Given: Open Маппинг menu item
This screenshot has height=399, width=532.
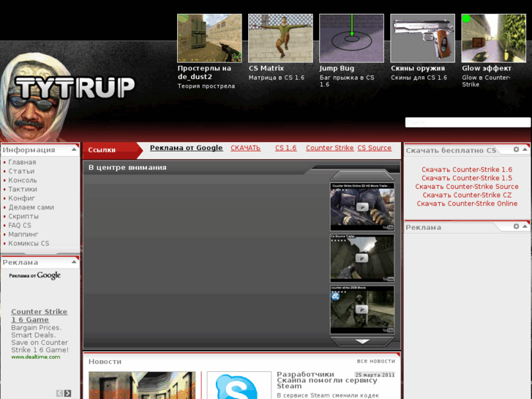Looking at the screenshot, I should pyautogui.click(x=23, y=234).
